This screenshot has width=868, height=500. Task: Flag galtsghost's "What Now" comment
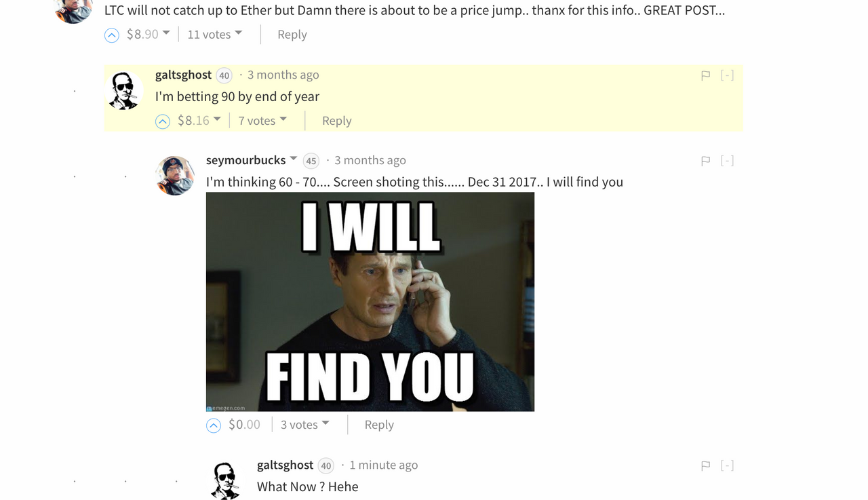[x=705, y=465]
